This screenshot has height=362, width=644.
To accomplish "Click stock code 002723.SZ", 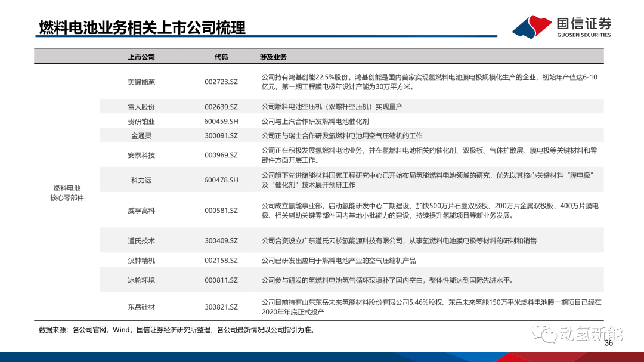I will [221, 82].
